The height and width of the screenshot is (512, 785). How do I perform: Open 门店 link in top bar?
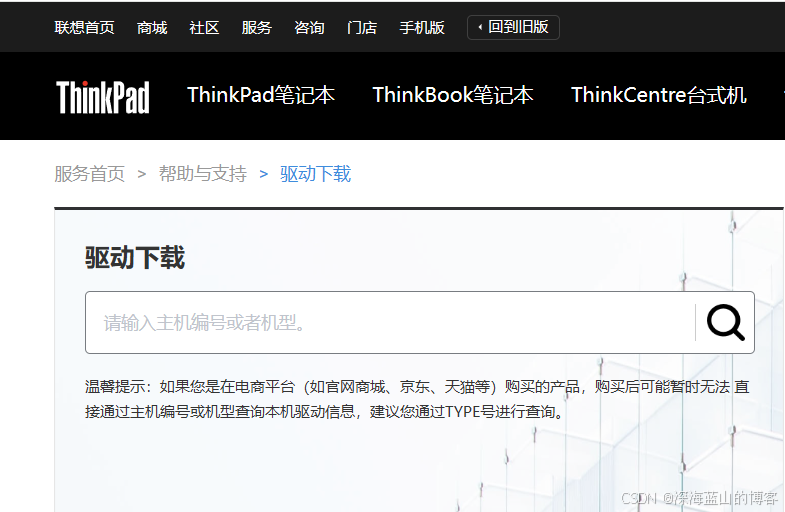click(362, 28)
